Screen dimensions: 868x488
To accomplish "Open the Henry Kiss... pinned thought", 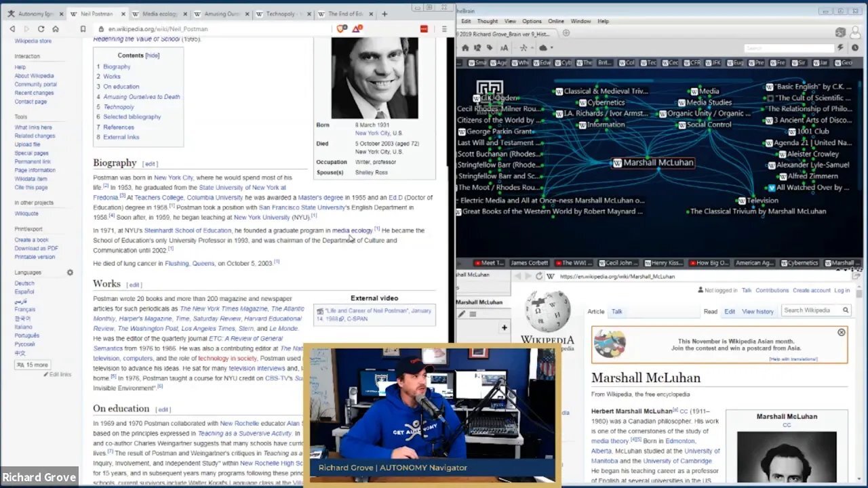I will coord(665,263).
